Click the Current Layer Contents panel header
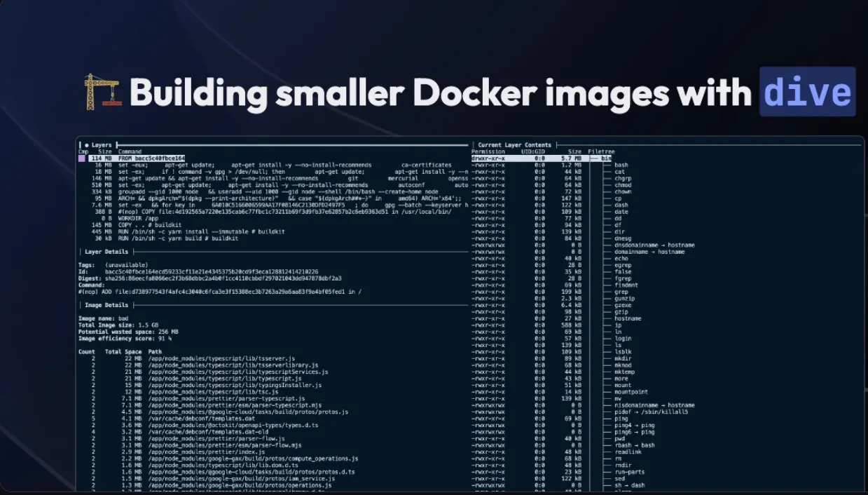This screenshot has width=868, height=495. [516, 144]
